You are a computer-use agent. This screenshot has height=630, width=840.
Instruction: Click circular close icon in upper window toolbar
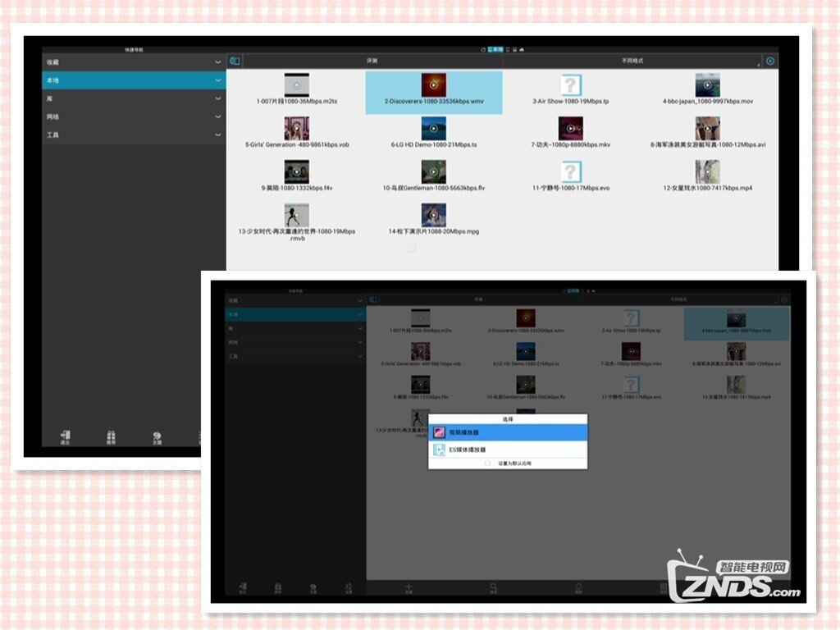(770, 61)
